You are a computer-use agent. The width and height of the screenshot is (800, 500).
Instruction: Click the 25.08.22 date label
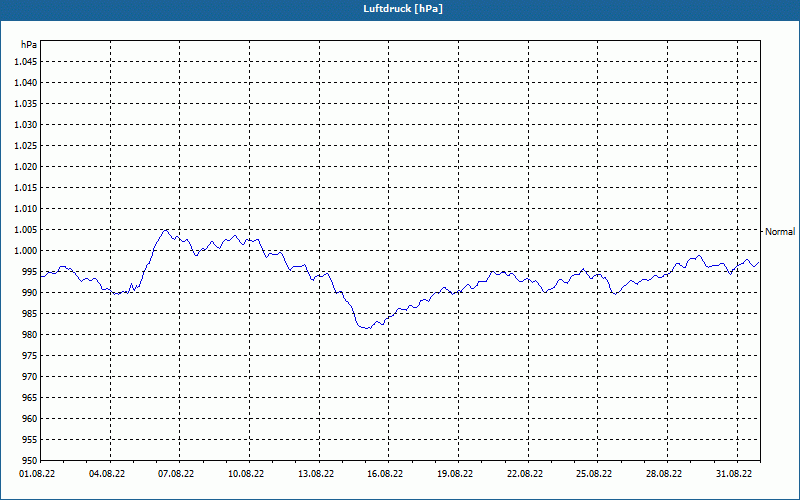594,474
